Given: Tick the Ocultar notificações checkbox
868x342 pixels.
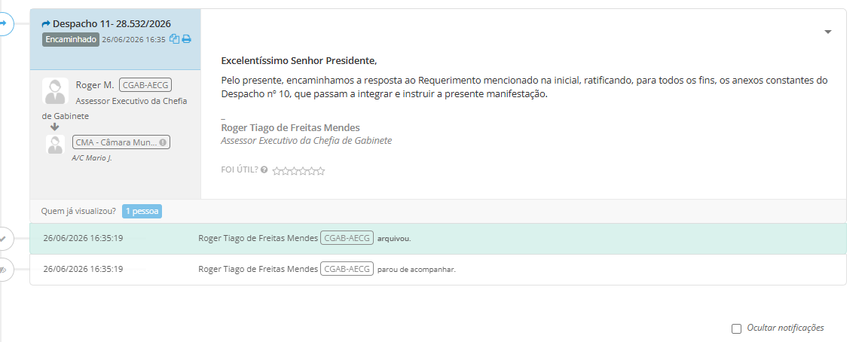Looking at the screenshot, I should coord(736,328).
